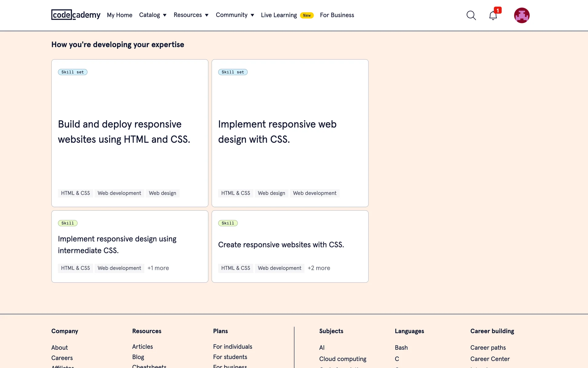Expand the Catalog dropdown
Screen dimensions: 588x368
coord(153,15)
